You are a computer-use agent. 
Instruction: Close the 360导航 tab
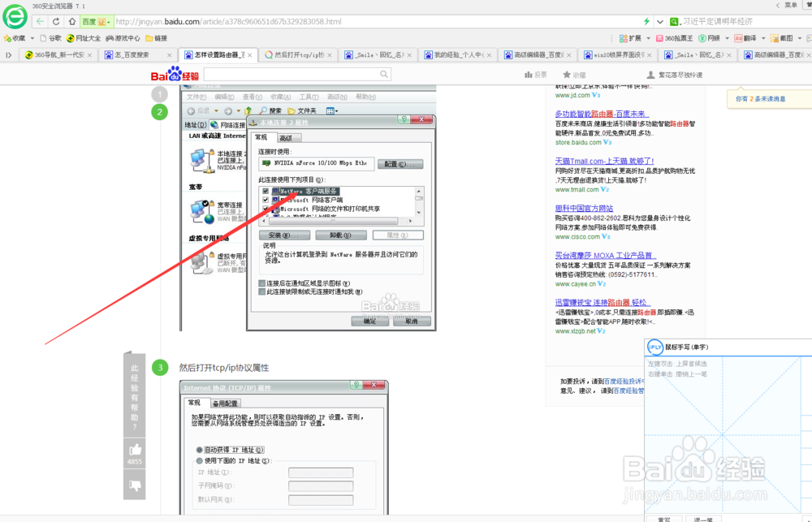pyautogui.click(x=89, y=55)
